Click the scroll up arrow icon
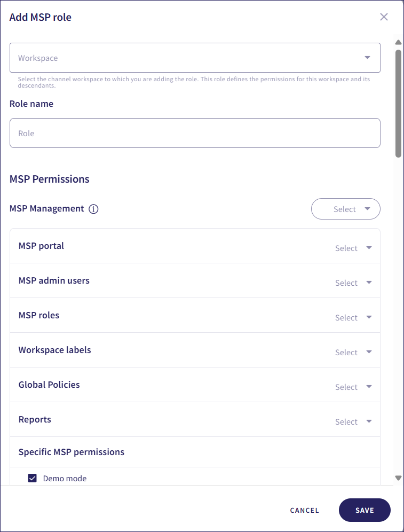This screenshot has height=532, width=404. 398,42
